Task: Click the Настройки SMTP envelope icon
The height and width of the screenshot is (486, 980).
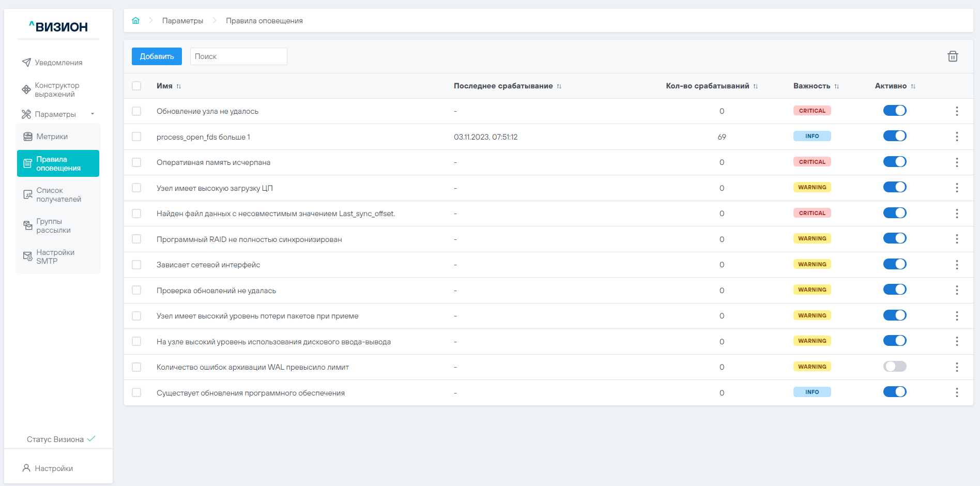Action: coord(28,256)
